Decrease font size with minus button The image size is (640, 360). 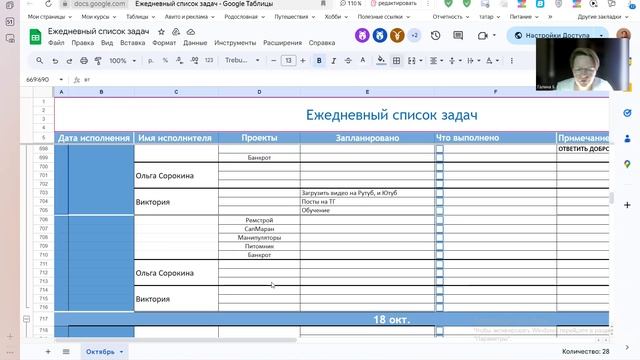pyautogui.click(x=273, y=60)
